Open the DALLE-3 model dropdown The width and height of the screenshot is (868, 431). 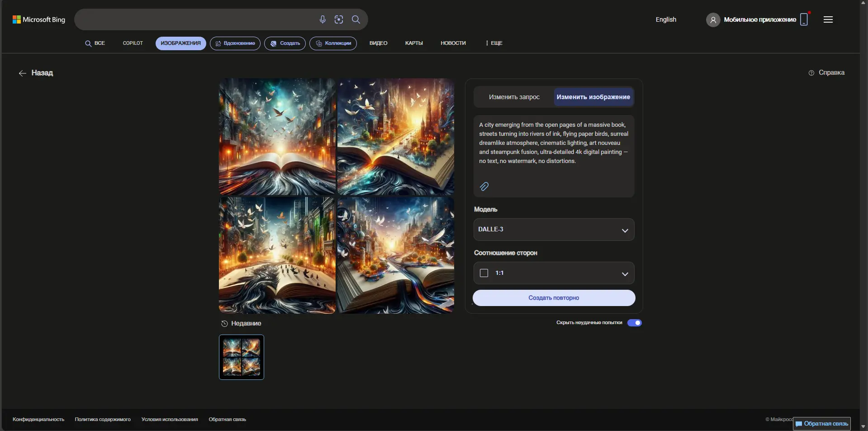click(x=554, y=230)
